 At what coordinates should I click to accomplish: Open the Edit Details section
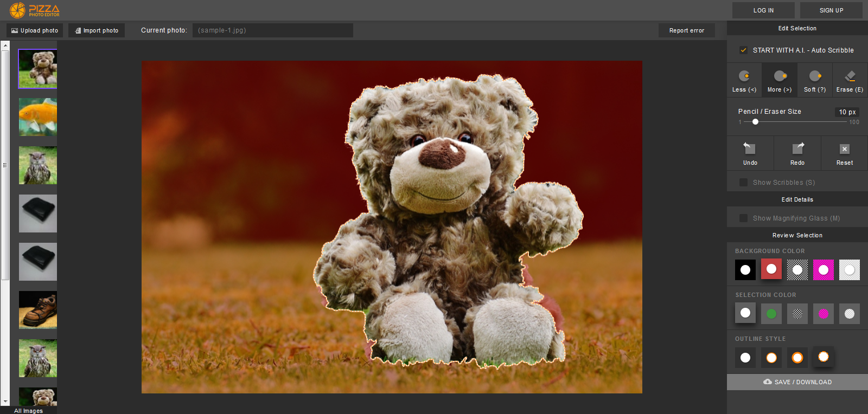pyautogui.click(x=797, y=199)
